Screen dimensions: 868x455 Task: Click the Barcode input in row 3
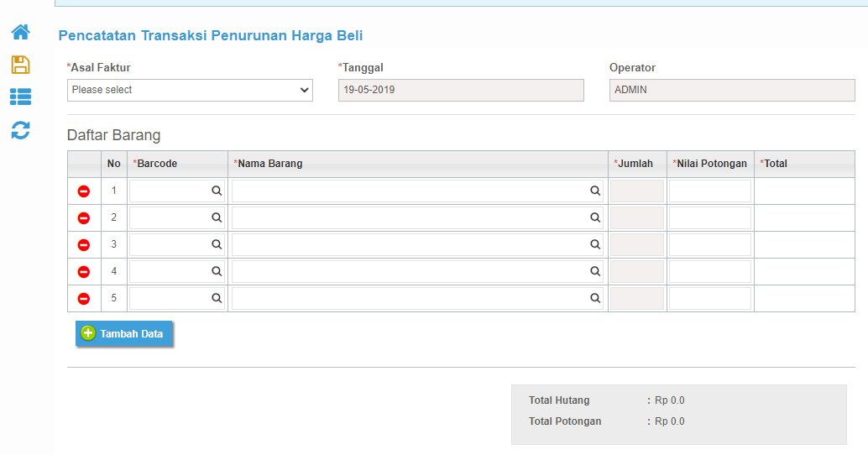point(177,244)
